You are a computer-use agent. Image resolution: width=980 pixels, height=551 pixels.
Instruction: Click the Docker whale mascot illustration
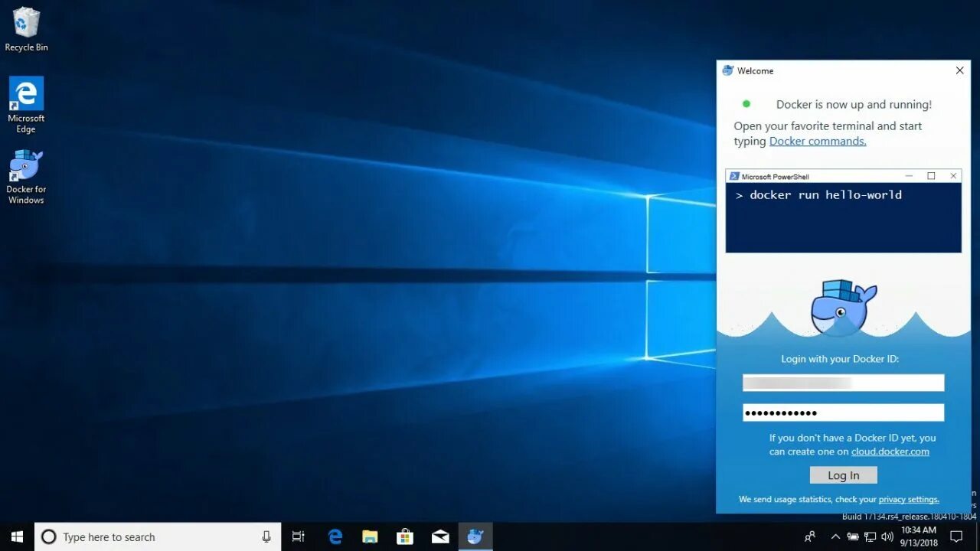point(843,307)
